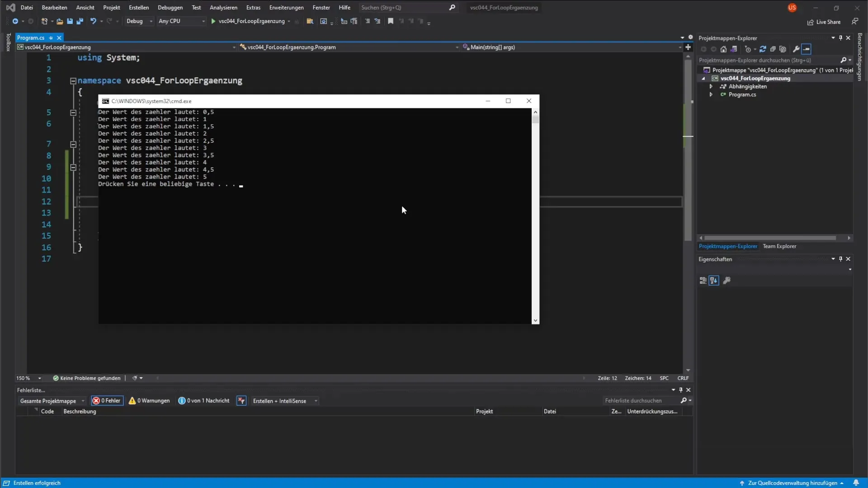Viewport: 868px width, 488px height.
Task: Click the refresh sync icon in Projektmappen-Explorer
Action: (763, 49)
